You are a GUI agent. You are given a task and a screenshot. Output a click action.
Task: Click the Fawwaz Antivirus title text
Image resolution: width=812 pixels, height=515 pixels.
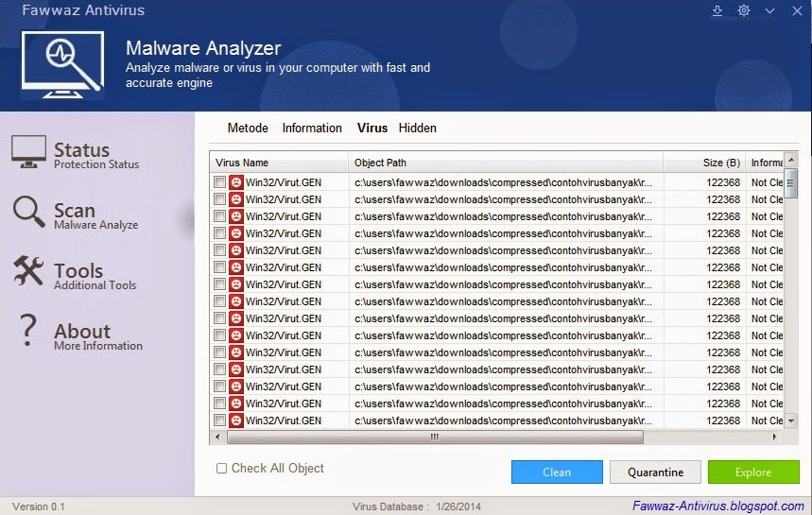tap(83, 10)
